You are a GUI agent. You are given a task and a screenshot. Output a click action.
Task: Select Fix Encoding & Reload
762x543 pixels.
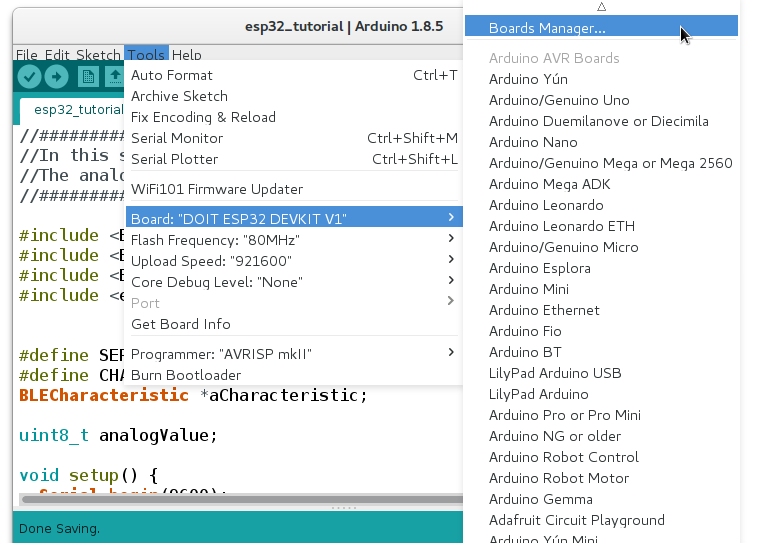294,117
